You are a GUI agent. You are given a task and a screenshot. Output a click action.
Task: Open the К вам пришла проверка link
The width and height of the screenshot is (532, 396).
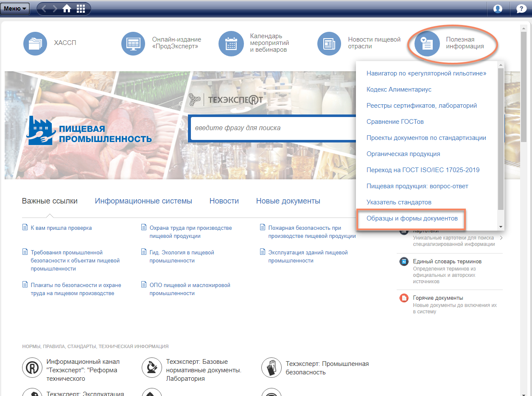coord(61,228)
